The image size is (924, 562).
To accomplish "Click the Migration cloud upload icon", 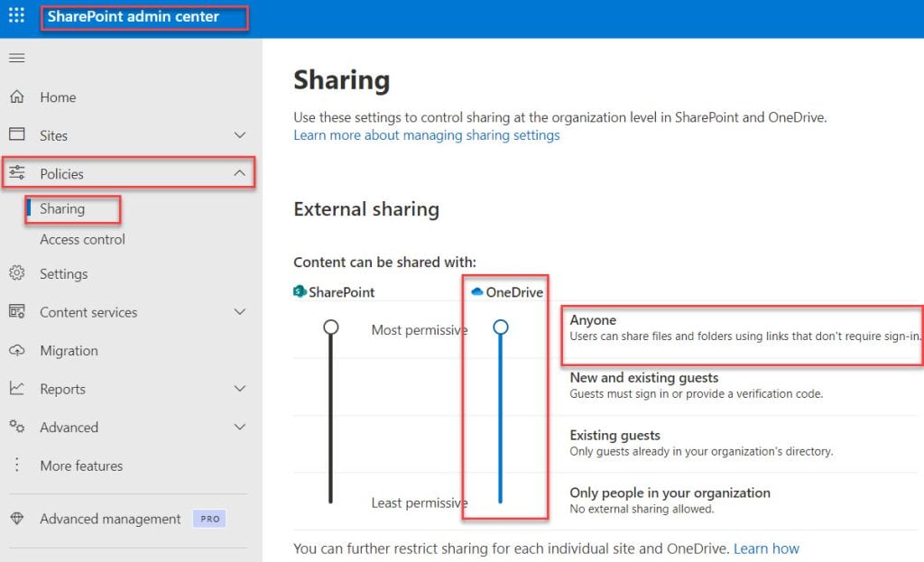I will coord(17,350).
